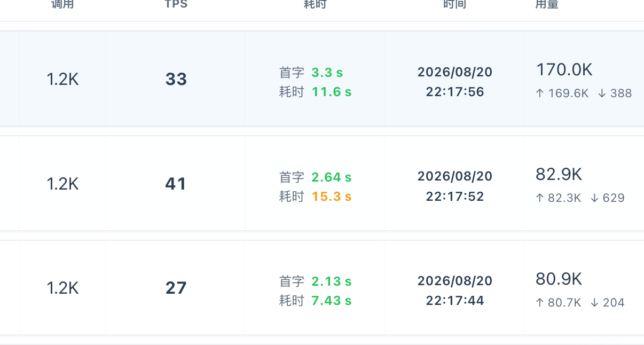Select the 耗时 column header
This screenshot has width=644, height=345.
(x=315, y=4)
